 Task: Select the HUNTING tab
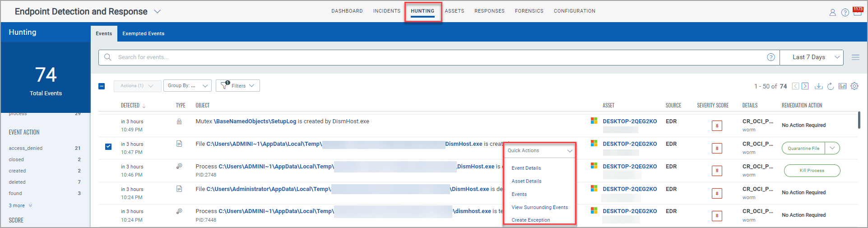tap(422, 11)
